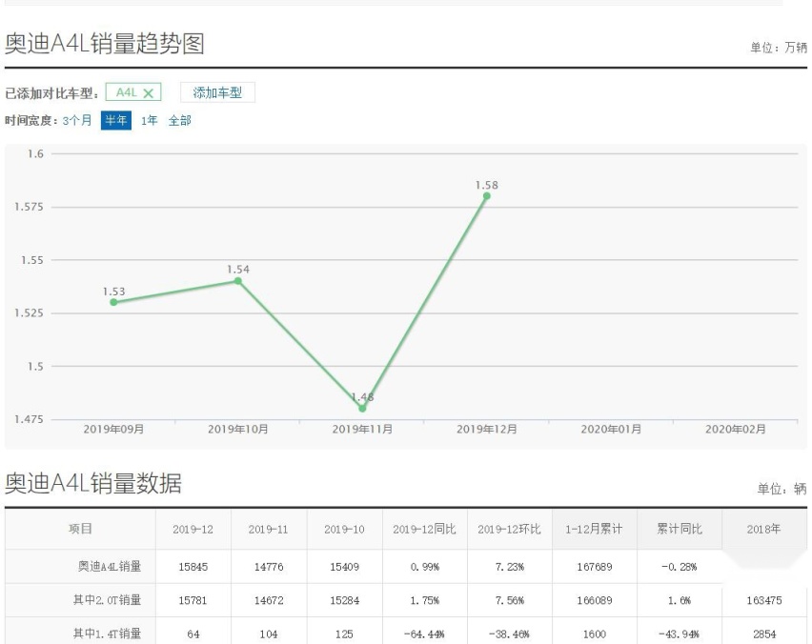Click the 167689 cumulative cell
This screenshot has height=644, width=812.
[595, 567]
